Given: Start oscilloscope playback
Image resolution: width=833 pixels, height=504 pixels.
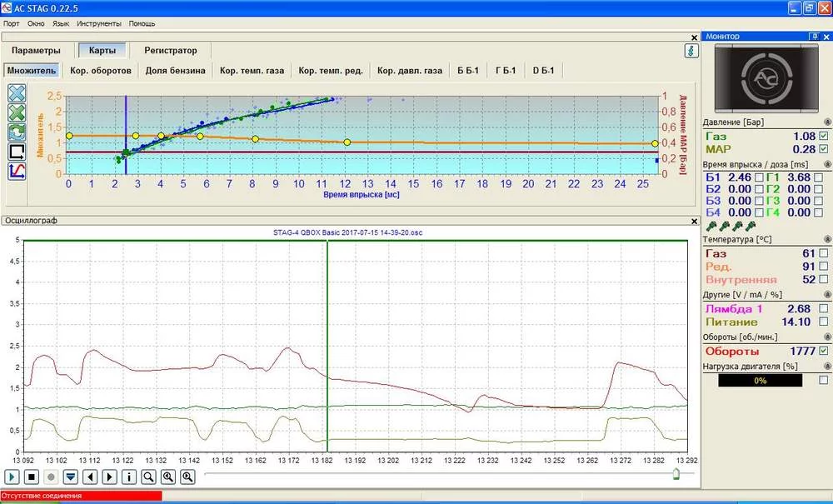Looking at the screenshot, I should tap(12, 477).
